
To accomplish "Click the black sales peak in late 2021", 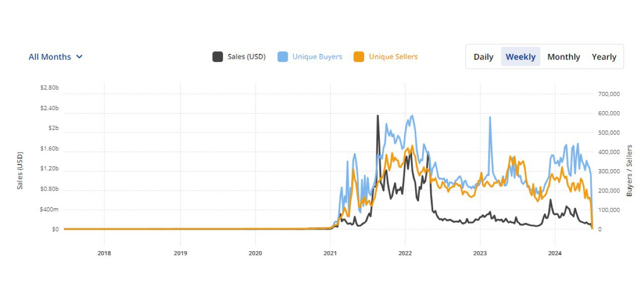I will [x=377, y=116].
